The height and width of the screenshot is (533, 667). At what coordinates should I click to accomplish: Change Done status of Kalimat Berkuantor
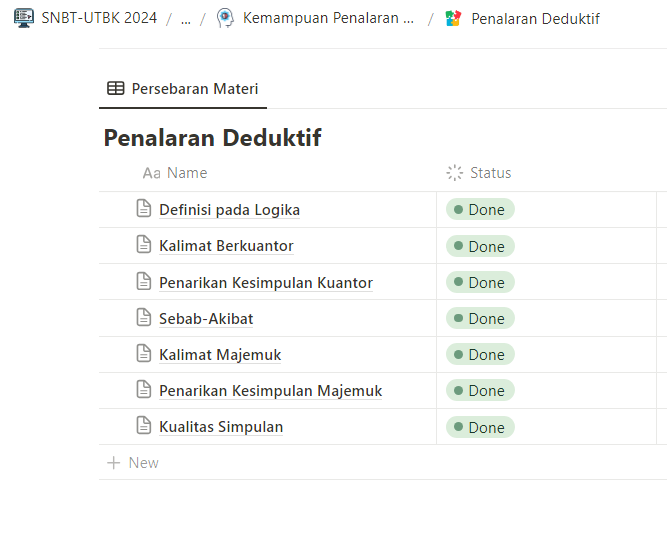tap(480, 246)
